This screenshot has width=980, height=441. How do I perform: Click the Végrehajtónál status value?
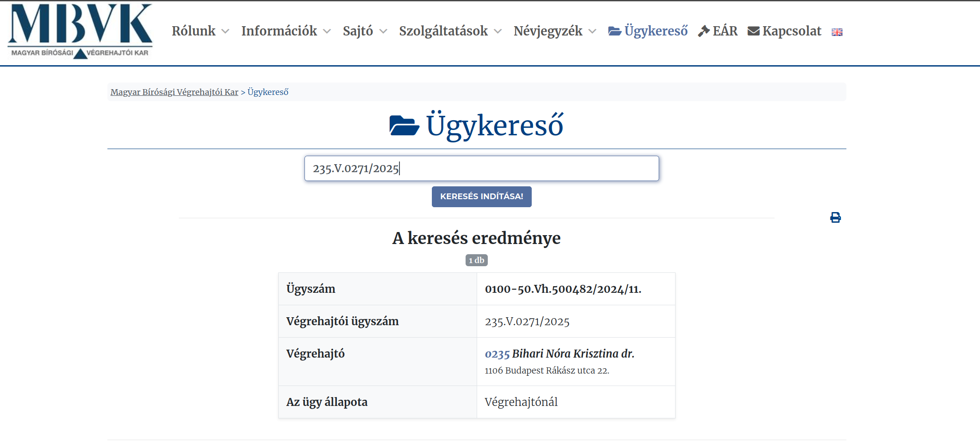[521, 402]
